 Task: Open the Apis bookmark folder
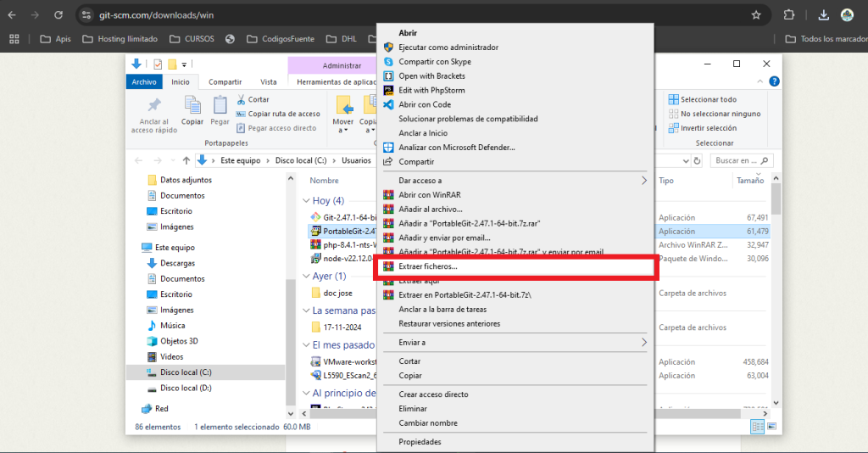56,39
